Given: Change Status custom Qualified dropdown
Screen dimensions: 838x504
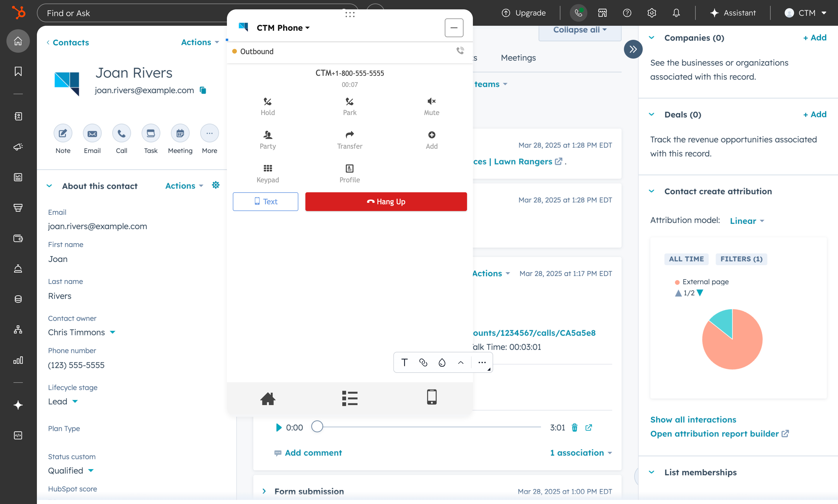Looking at the screenshot, I should pos(71,471).
